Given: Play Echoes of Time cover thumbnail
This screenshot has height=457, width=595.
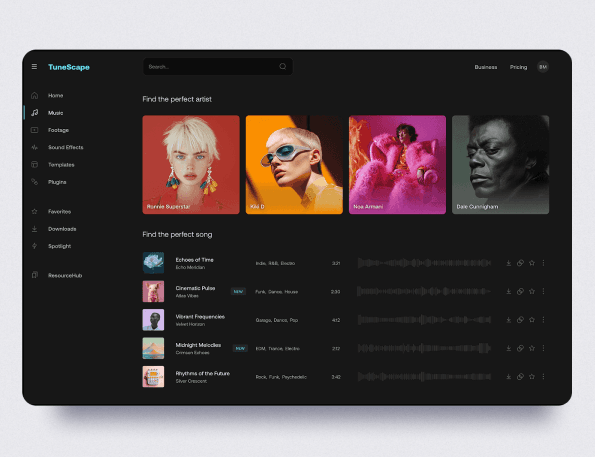Looking at the screenshot, I should (153, 263).
